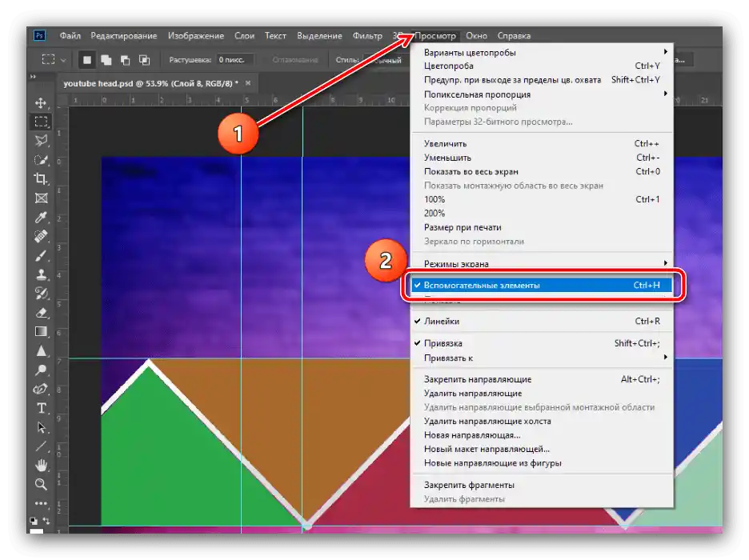749x560 pixels.
Task: Toggle Закрепить фрагменты lock slices
Action: 542,485
